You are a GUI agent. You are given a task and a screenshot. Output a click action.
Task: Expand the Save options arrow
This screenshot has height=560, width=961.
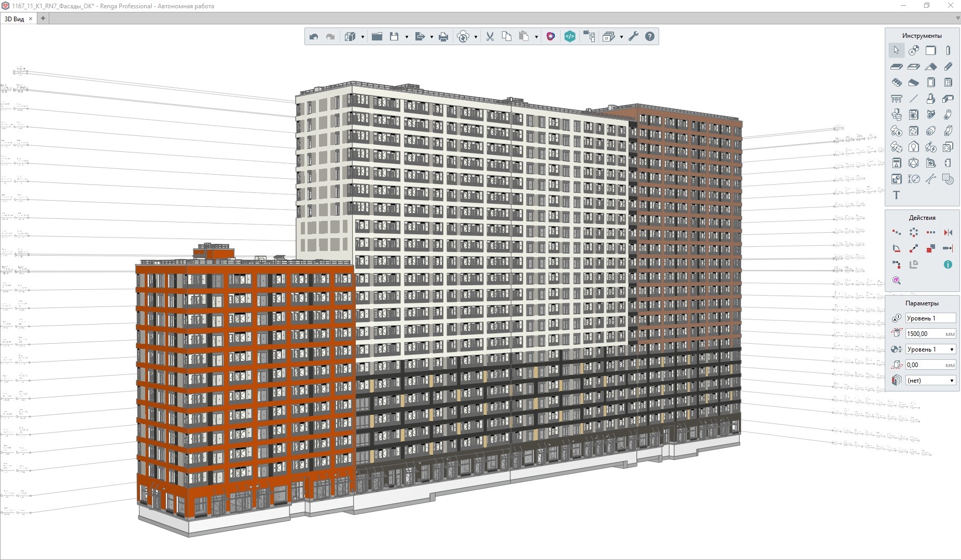(407, 37)
